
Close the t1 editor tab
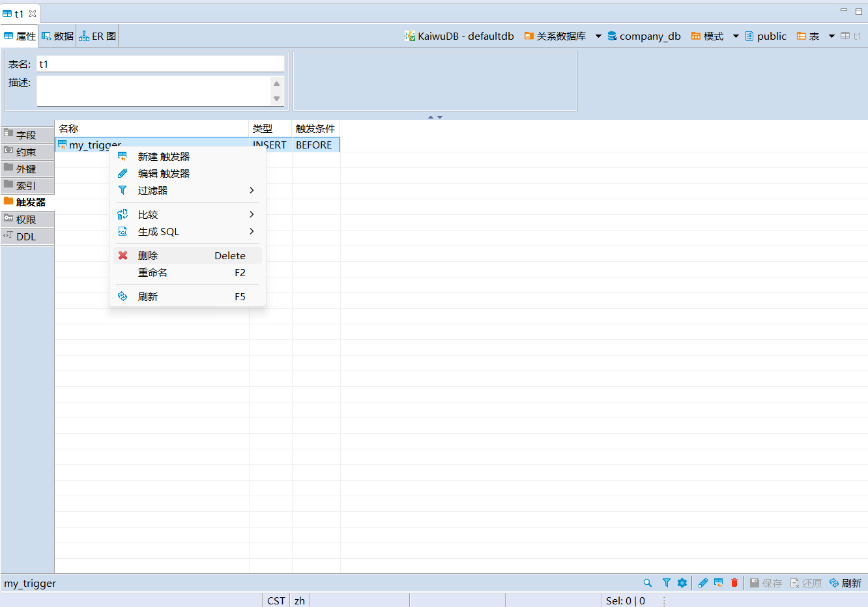pyautogui.click(x=33, y=14)
